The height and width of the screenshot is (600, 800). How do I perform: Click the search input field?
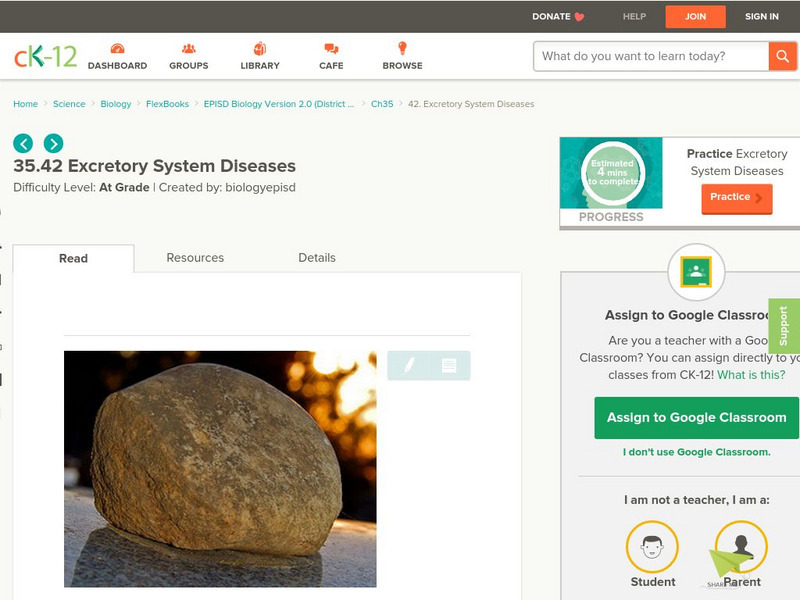(x=651, y=56)
